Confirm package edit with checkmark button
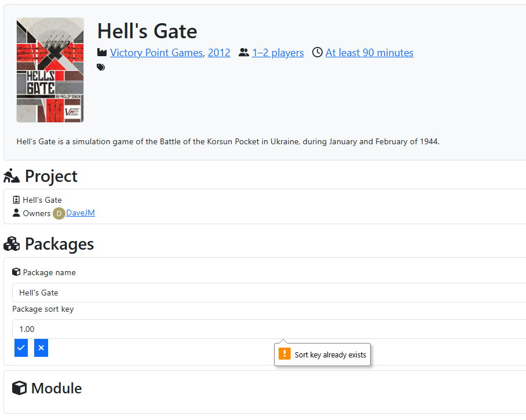 point(21,348)
